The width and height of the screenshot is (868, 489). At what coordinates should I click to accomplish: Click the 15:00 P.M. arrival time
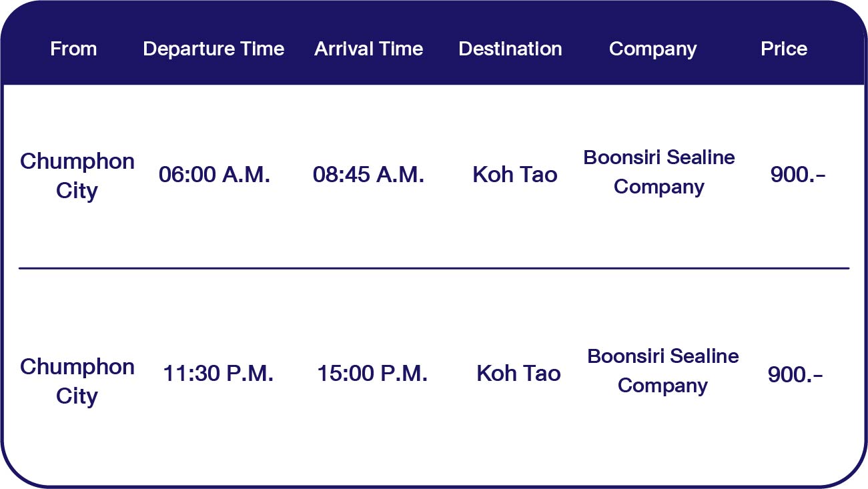[372, 374]
